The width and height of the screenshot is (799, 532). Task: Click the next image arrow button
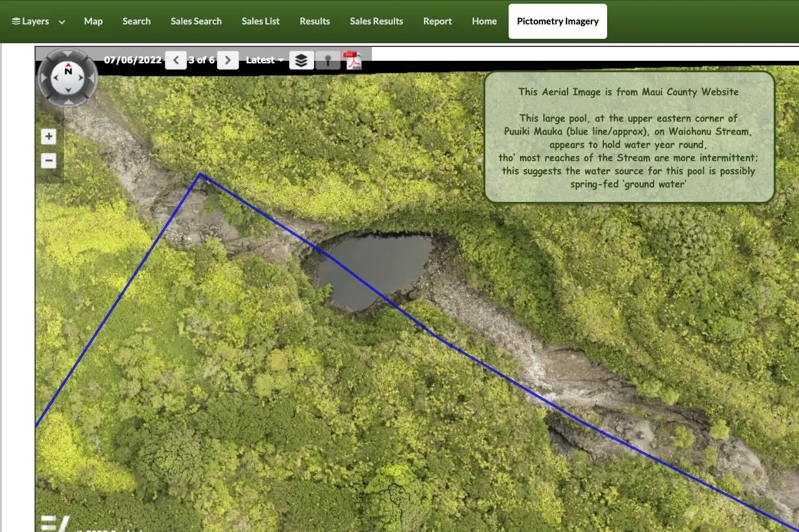[x=228, y=60]
